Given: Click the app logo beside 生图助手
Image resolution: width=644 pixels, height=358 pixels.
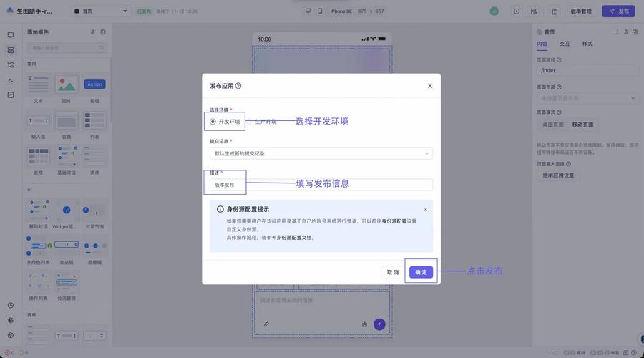Looking at the screenshot, I should click(x=10, y=11).
